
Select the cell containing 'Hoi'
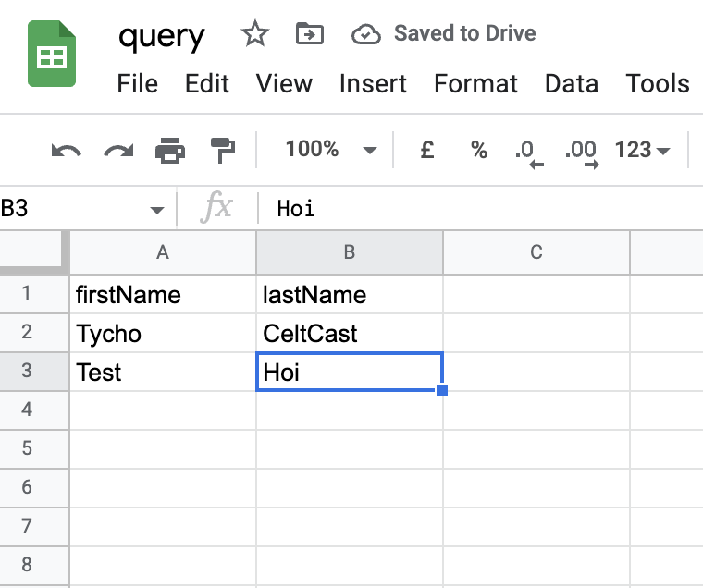(x=350, y=372)
